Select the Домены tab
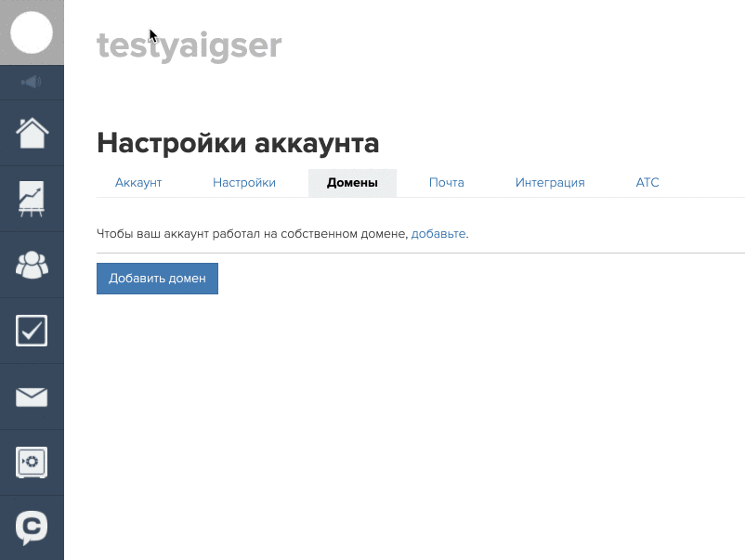745x560 pixels. (x=352, y=183)
